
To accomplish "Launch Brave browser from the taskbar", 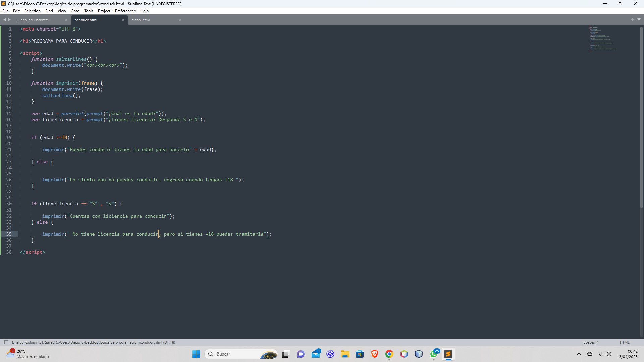I will tap(375, 354).
